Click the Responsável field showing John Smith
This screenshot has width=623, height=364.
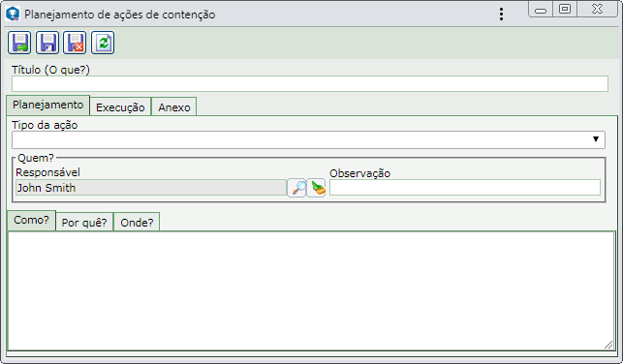coord(151,188)
